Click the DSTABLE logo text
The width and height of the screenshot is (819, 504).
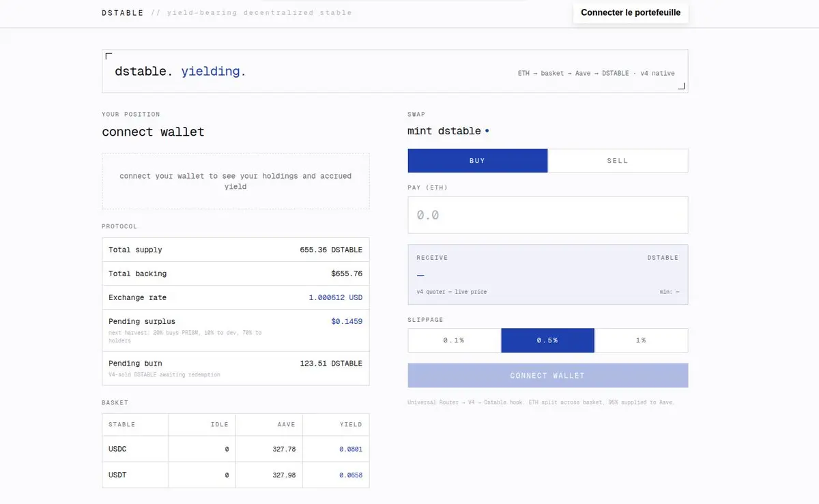(123, 13)
